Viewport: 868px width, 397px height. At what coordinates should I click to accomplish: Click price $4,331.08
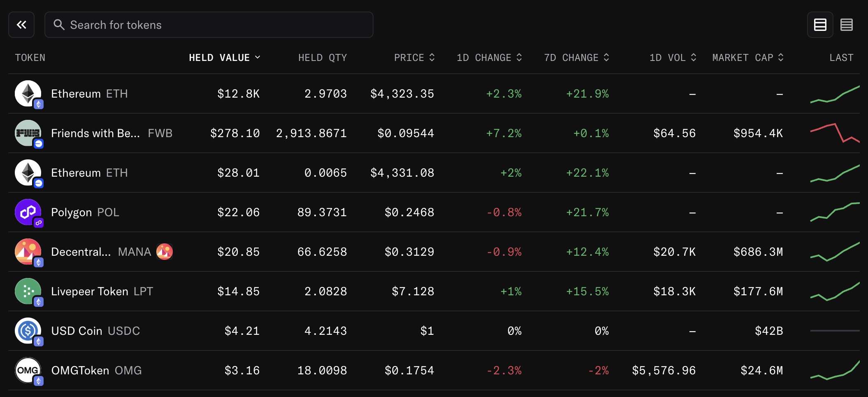point(402,173)
